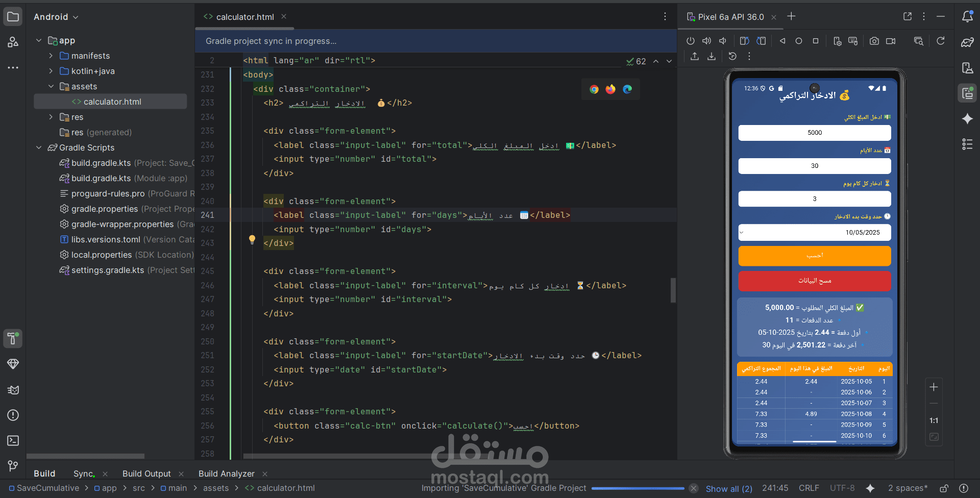
Task: Switch to Build Output tab
Action: click(146, 474)
